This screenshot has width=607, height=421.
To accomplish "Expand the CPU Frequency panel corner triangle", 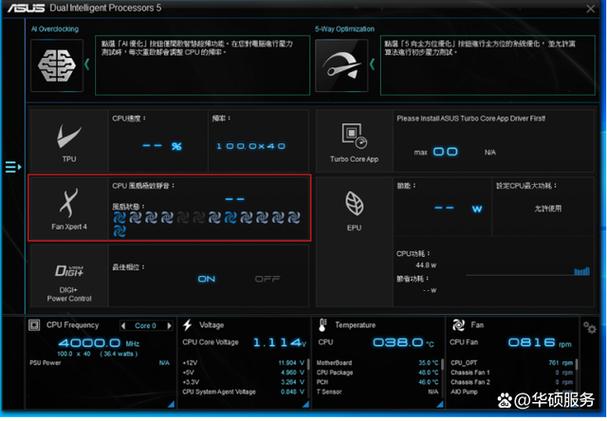I will pos(171,404).
